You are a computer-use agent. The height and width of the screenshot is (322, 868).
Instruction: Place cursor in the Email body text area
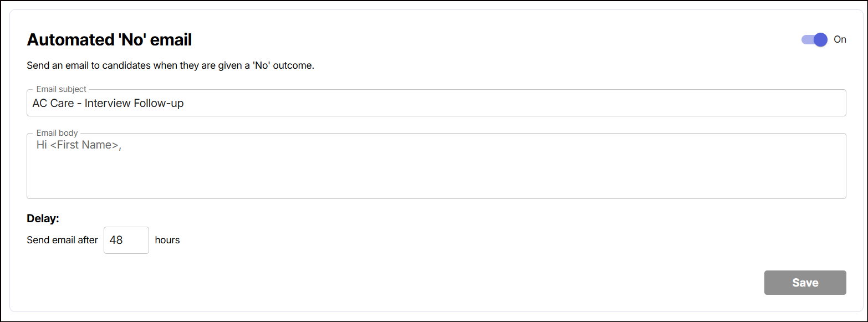click(x=436, y=166)
